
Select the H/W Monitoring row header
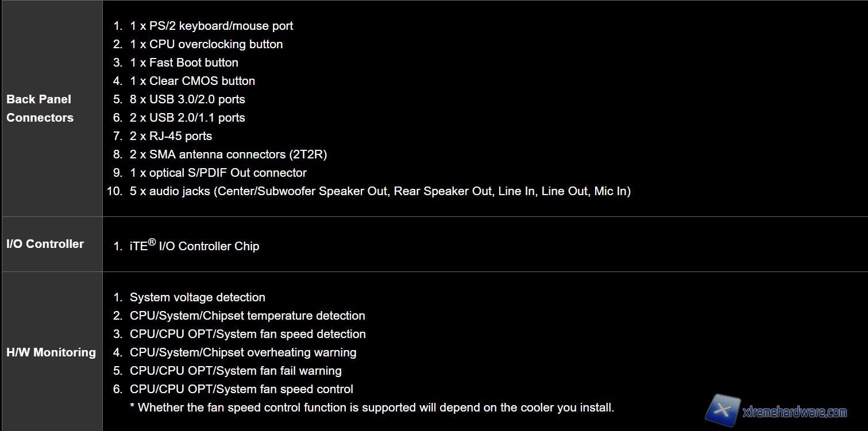click(x=51, y=352)
